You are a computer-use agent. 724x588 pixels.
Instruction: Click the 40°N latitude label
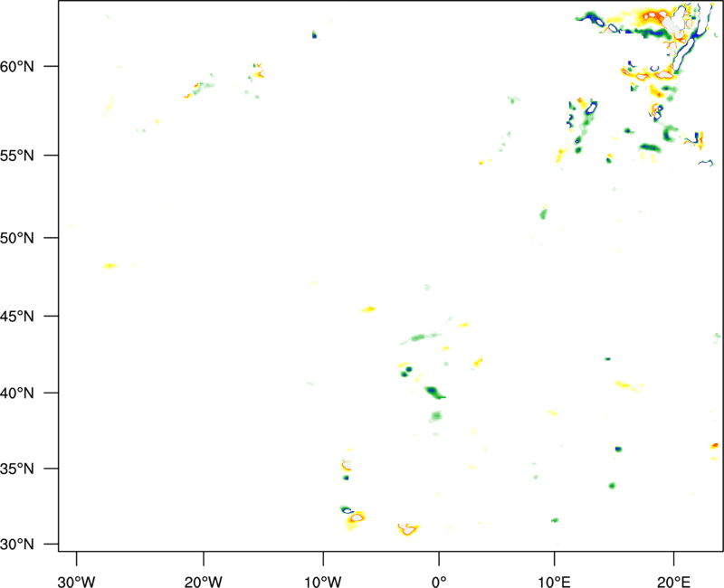(x=17, y=394)
